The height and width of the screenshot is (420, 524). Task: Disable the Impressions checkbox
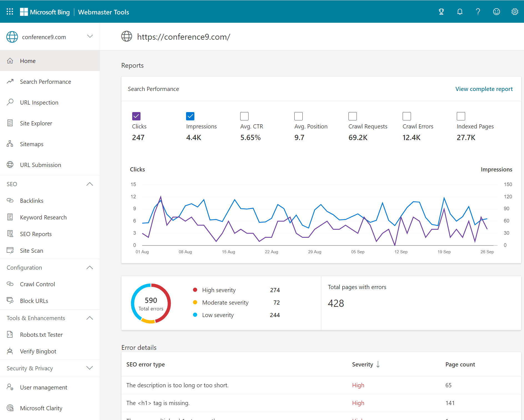pos(190,116)
